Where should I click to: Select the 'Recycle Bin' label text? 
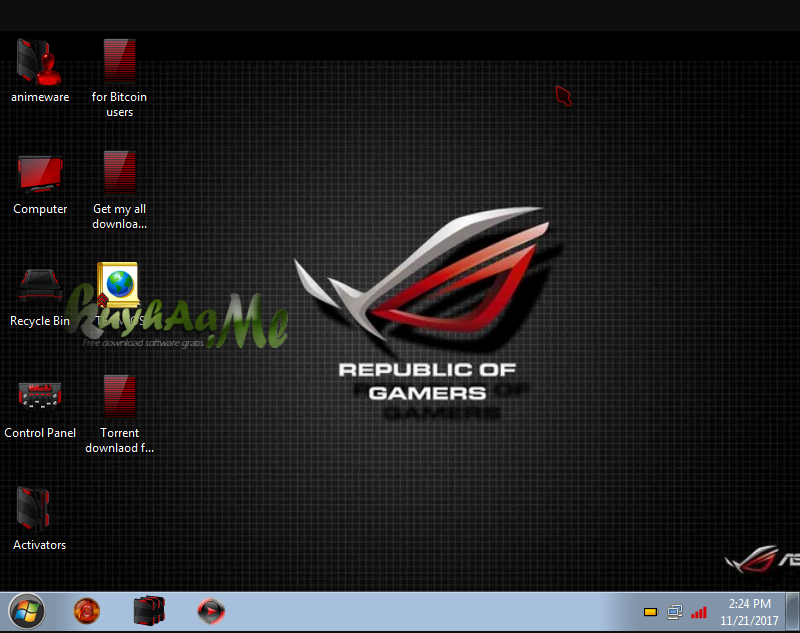click(40, 321)
